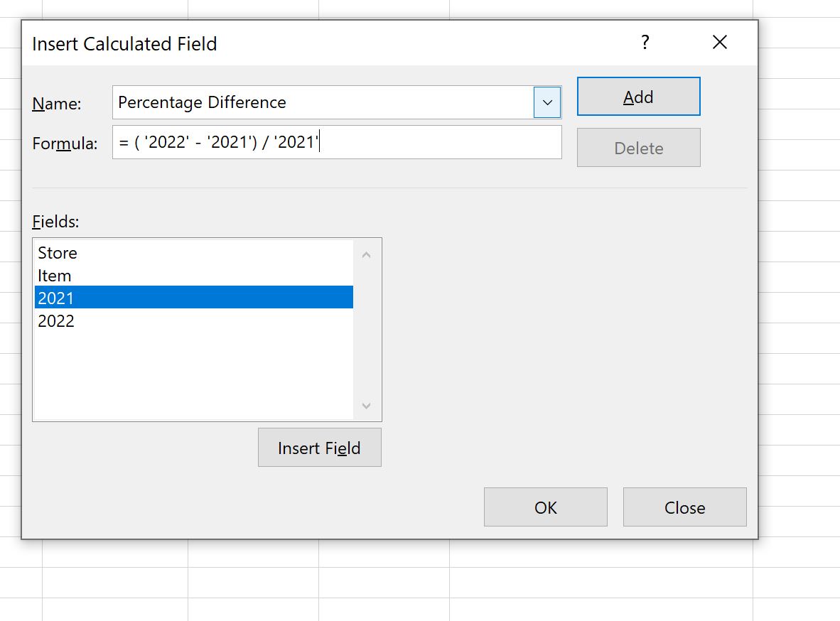Click the Fields list scroll down arrow
The width and height of the screenshot is (840, 621).
(366, 406)
